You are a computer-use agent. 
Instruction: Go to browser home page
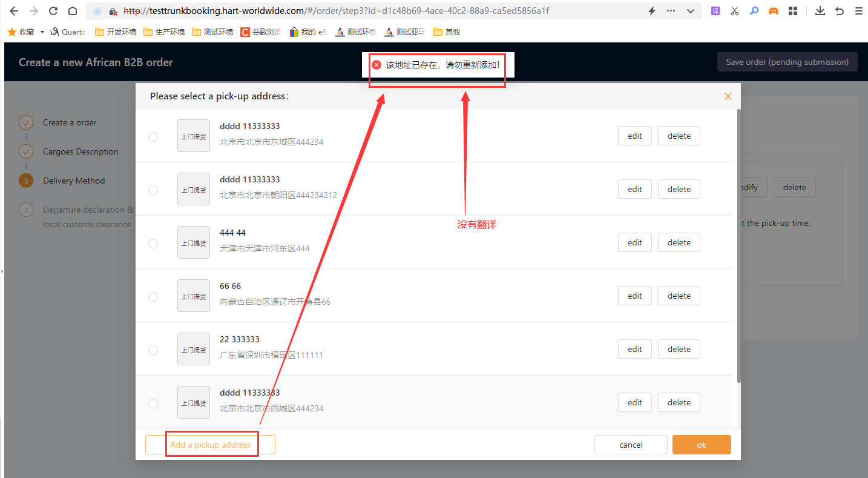point(73,11)
